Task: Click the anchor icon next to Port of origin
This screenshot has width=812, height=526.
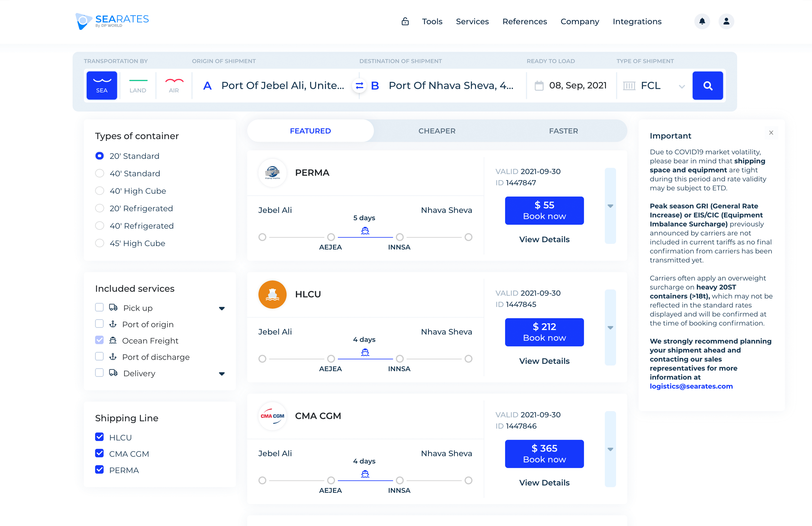Action: point(113,324)
